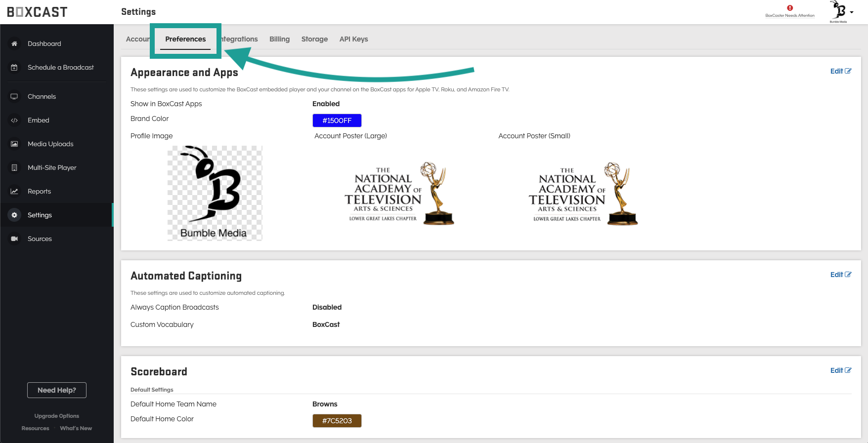The width and height of the screenshot is (868, 443).
Task: Click the Channels monitor icon
Action: (x=14, y=97)
